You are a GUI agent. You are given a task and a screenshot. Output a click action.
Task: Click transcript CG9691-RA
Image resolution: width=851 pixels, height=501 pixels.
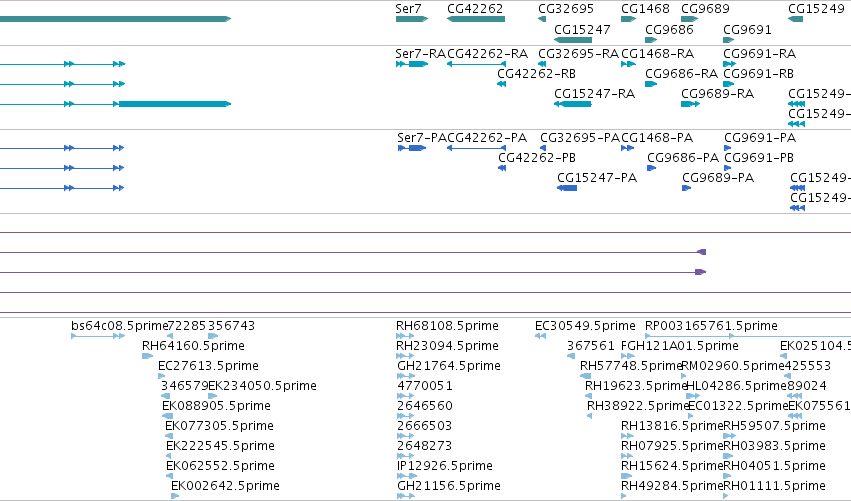coord(760,54)
